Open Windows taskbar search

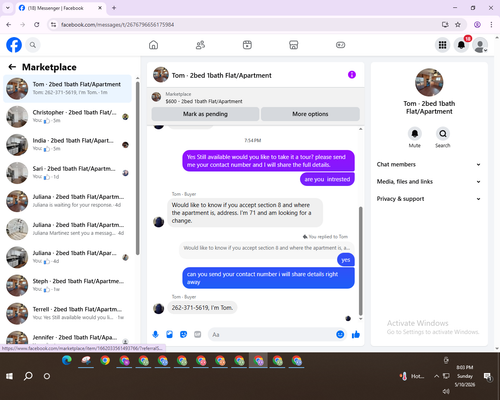tap(28, 376)
